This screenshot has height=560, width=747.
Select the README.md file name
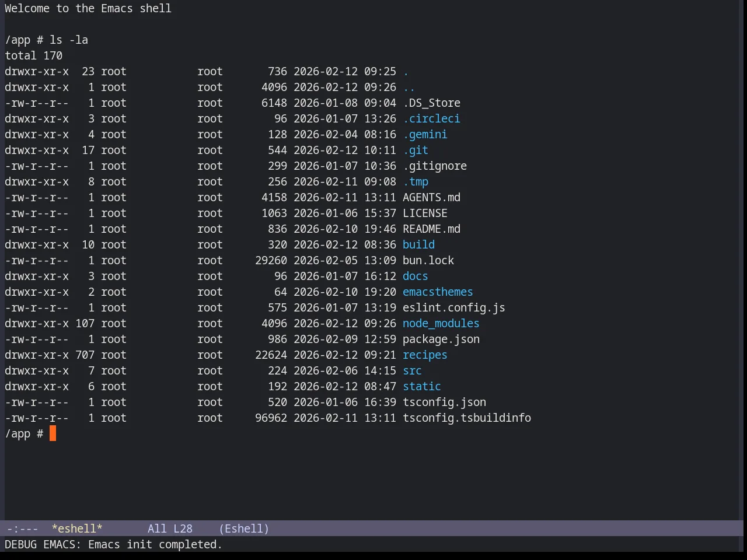pos(431,229)
